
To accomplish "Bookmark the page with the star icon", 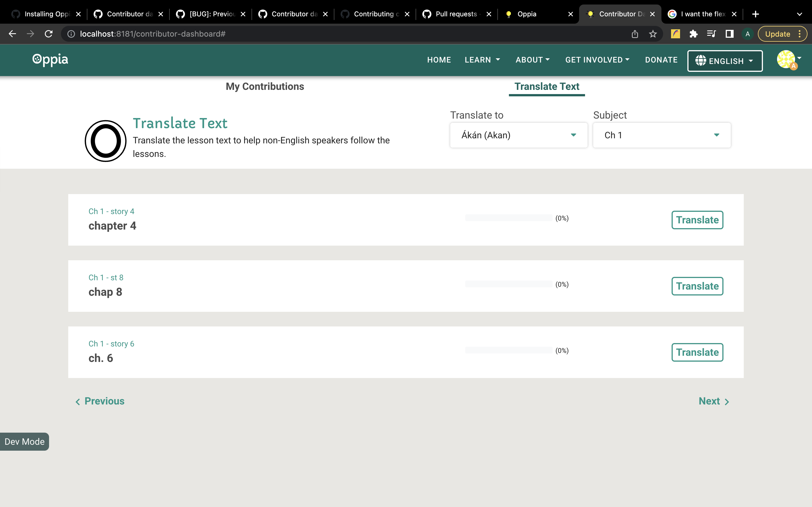I will (653, 34).
